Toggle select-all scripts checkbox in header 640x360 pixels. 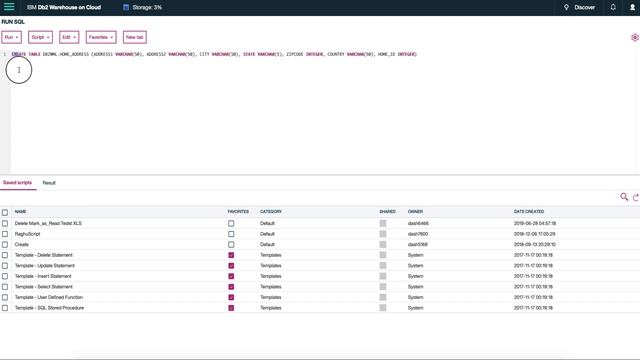pyautogui.click(x=5, y=212)
